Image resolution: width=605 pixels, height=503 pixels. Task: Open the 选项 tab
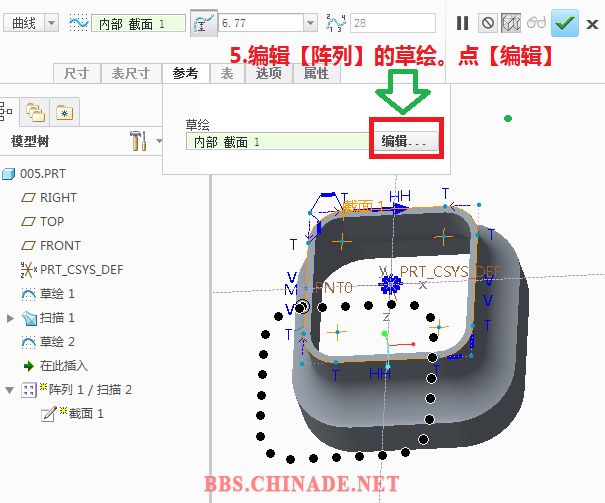click(269, 73)
